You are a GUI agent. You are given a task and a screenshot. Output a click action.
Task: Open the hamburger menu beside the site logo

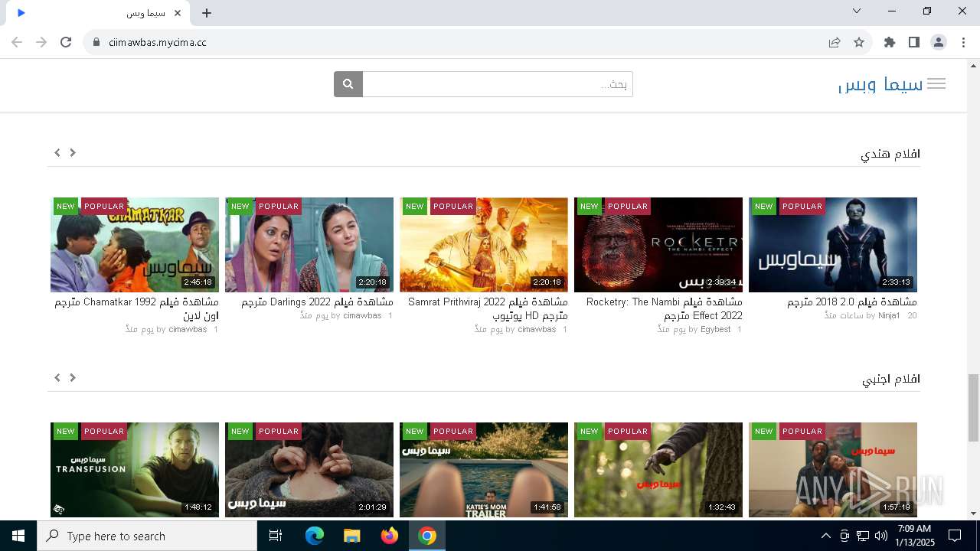tap(936, 84)
